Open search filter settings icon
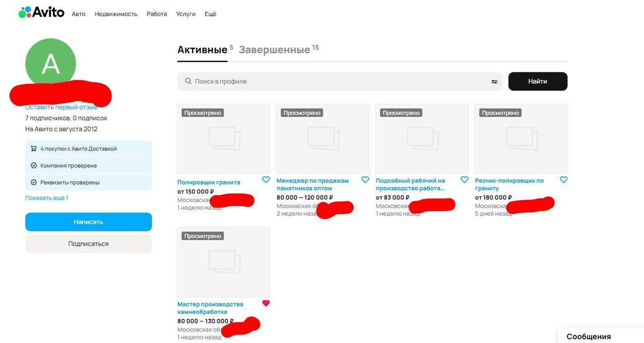This screenshot has width=644, height=343. click(x=494, y=81)
